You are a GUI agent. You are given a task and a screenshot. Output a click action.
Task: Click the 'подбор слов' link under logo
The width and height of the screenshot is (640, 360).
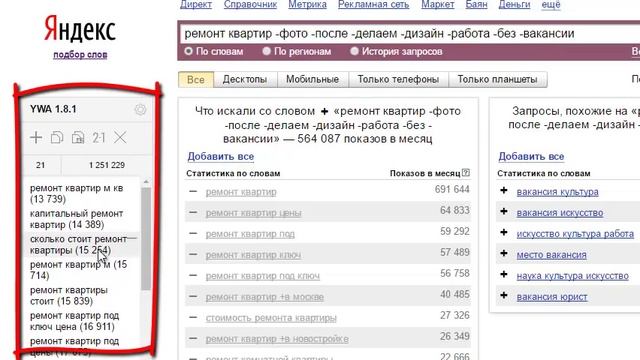coord(80,55)
